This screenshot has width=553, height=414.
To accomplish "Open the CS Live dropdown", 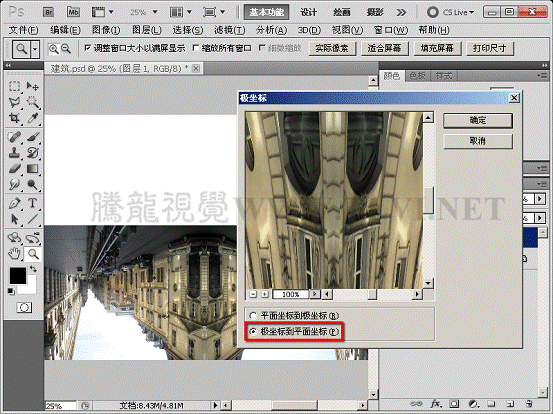I will click(x=450, y=12).
